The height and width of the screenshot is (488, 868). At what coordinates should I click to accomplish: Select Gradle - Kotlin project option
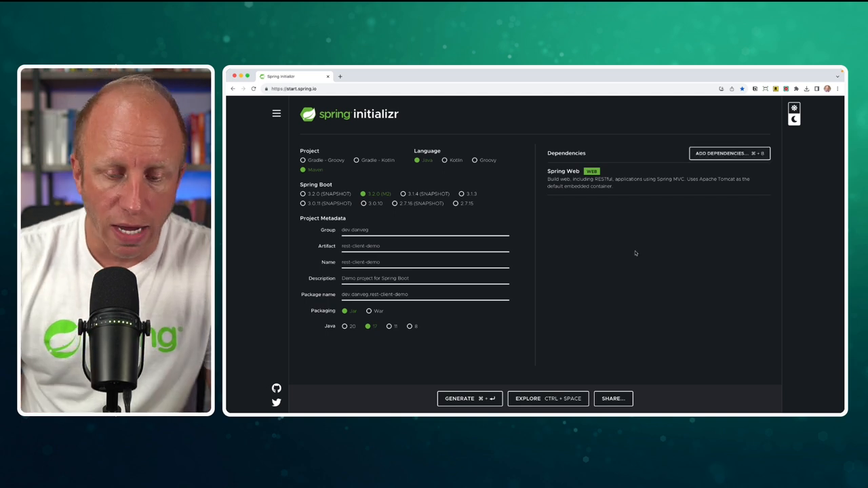click(374, 160)
